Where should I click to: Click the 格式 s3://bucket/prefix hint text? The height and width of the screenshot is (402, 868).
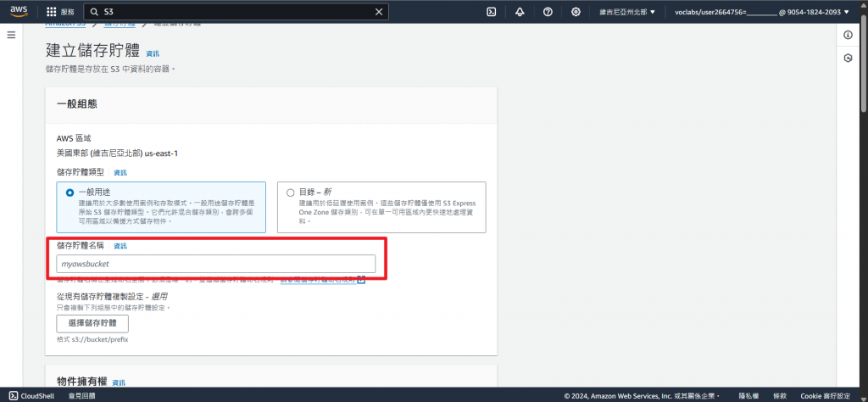pyautogui.click(x=92, y=339)
